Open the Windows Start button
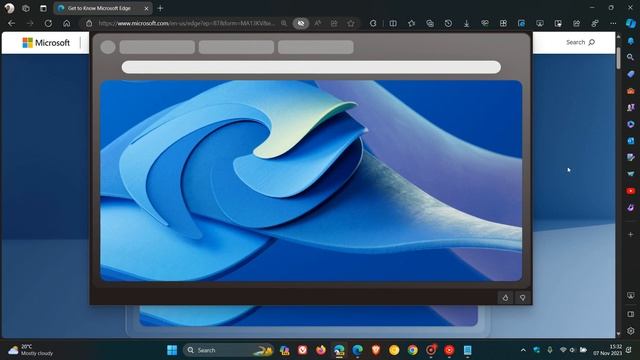The image size is (640, 360). (x=172, y=350)
